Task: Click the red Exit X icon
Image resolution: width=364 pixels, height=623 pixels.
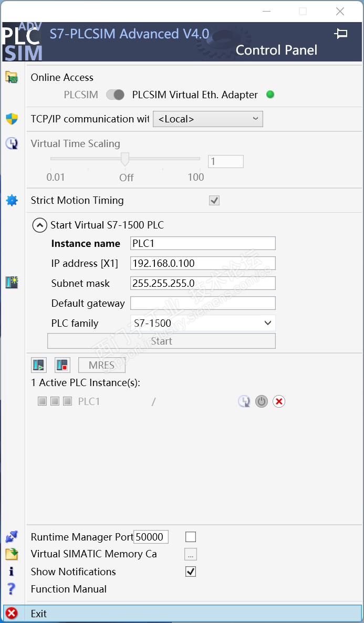Action: tap(12, 614)
